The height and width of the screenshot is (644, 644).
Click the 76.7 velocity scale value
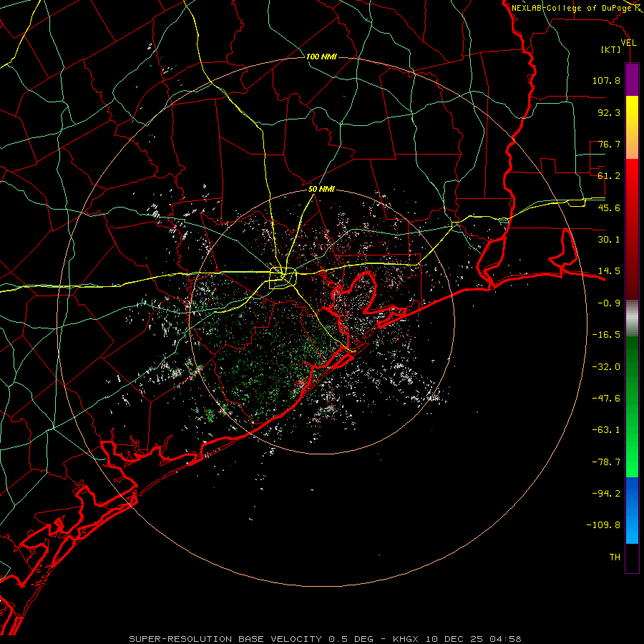coord(609,144)
